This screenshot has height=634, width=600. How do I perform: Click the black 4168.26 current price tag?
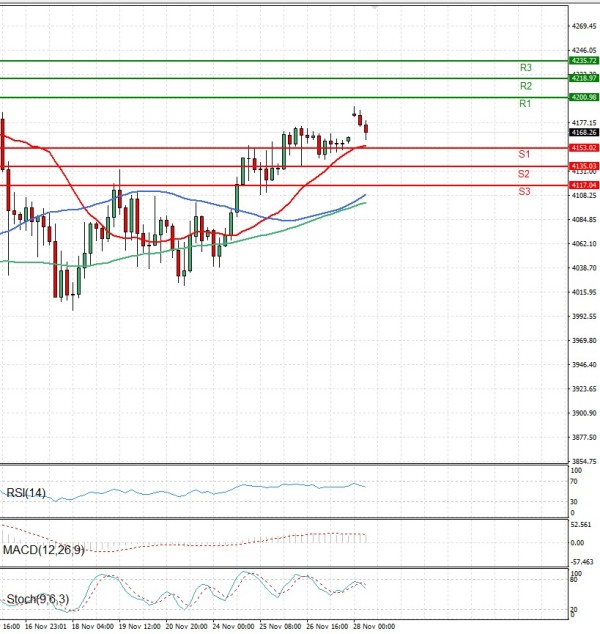click(x=583, y=132)
